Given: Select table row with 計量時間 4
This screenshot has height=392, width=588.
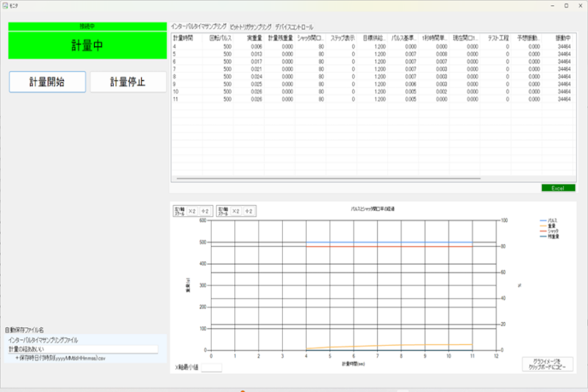Looking at the screenshot, I should point(372,46).
